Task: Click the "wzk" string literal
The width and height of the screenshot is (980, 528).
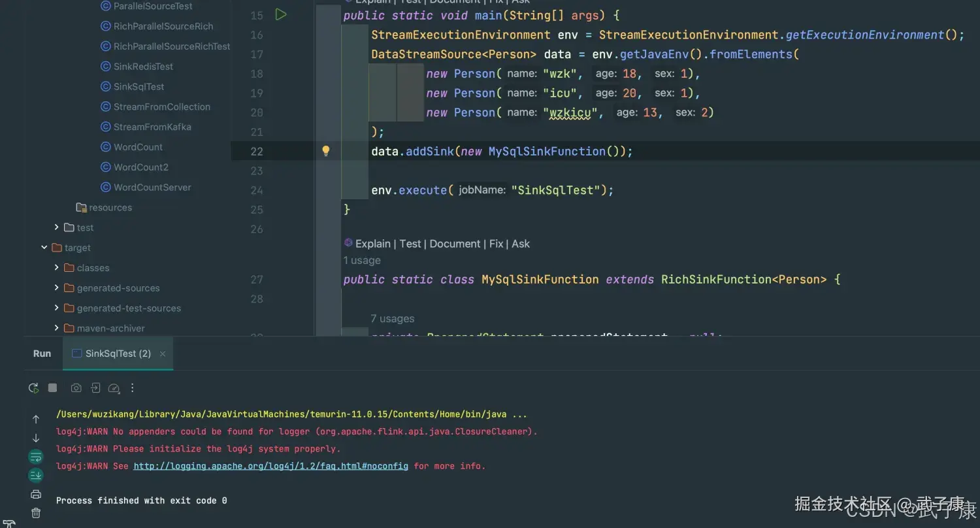Action: coord(560,74)
